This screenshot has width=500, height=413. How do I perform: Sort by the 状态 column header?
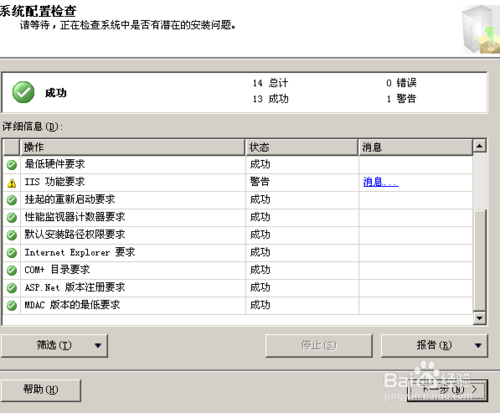[302, 147]
